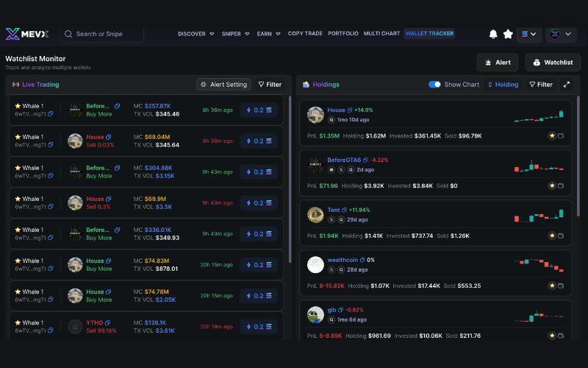Go to COPY TRADE page
The width and height of the screenshot is (588, 368).
[x=305, y=33]
